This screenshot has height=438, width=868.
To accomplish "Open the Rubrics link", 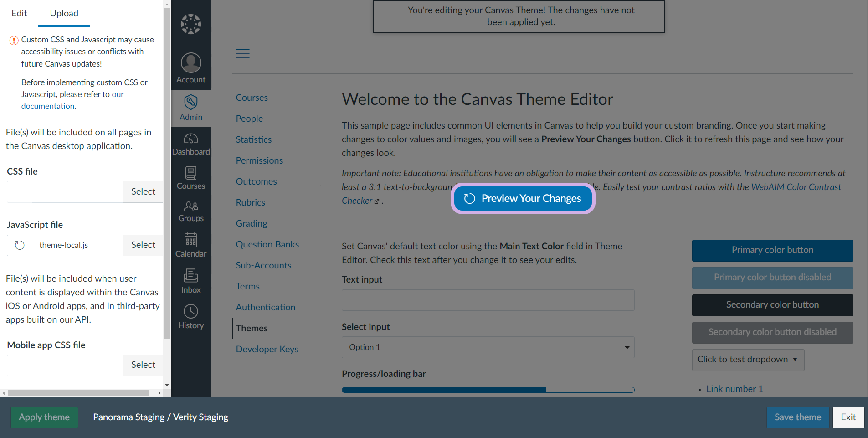I will coord(250,202).
